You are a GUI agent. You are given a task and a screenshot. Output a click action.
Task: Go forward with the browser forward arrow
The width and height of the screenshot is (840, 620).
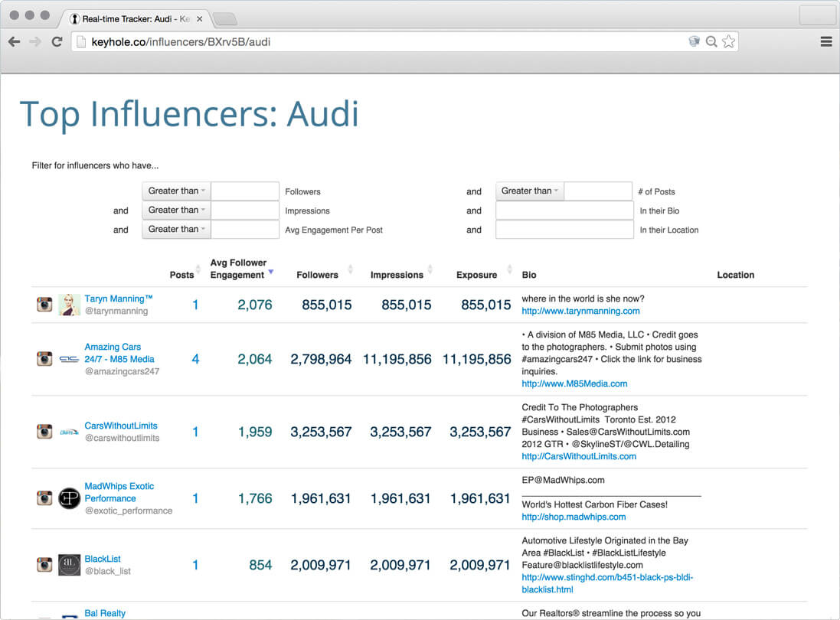[x=35, y=42]
